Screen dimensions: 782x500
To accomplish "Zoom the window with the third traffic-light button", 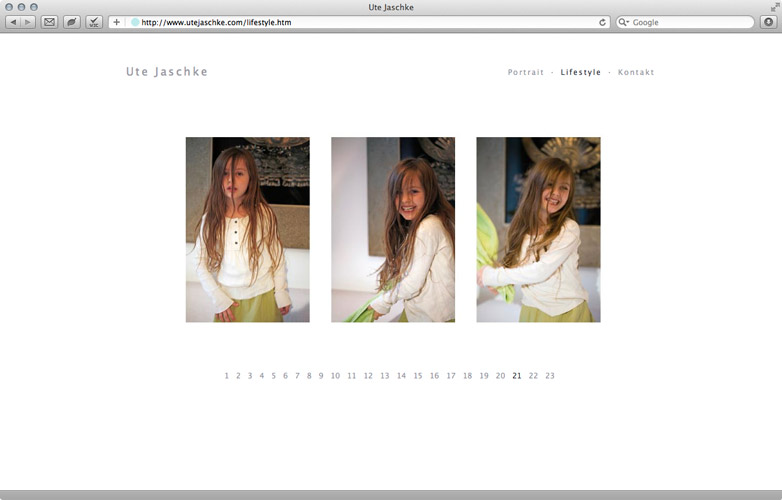I will [34, 7].
